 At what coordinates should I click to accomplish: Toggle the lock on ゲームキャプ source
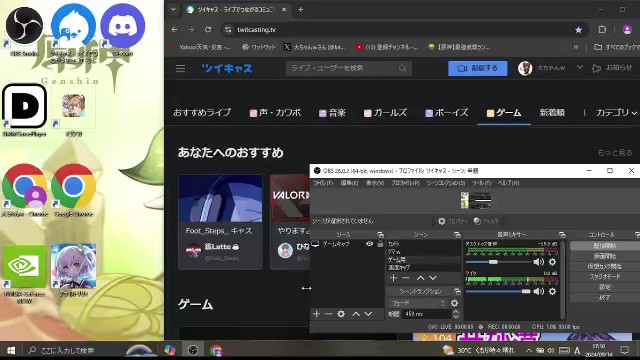[380, 244]
